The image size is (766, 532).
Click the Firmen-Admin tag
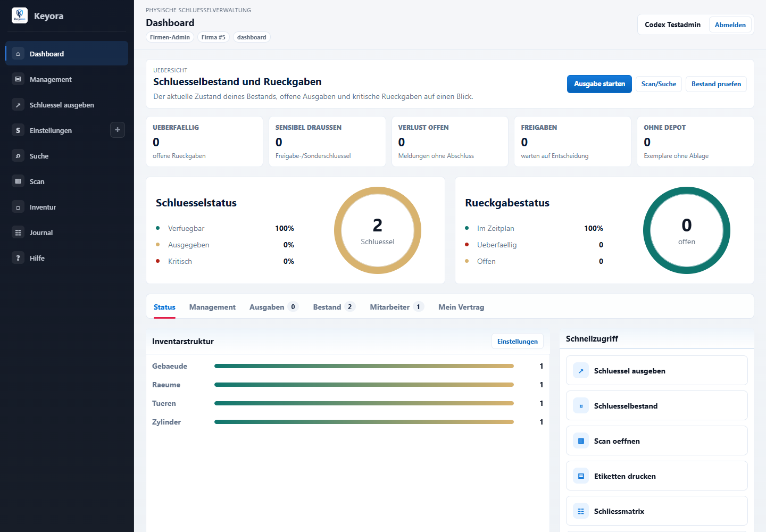170,37
